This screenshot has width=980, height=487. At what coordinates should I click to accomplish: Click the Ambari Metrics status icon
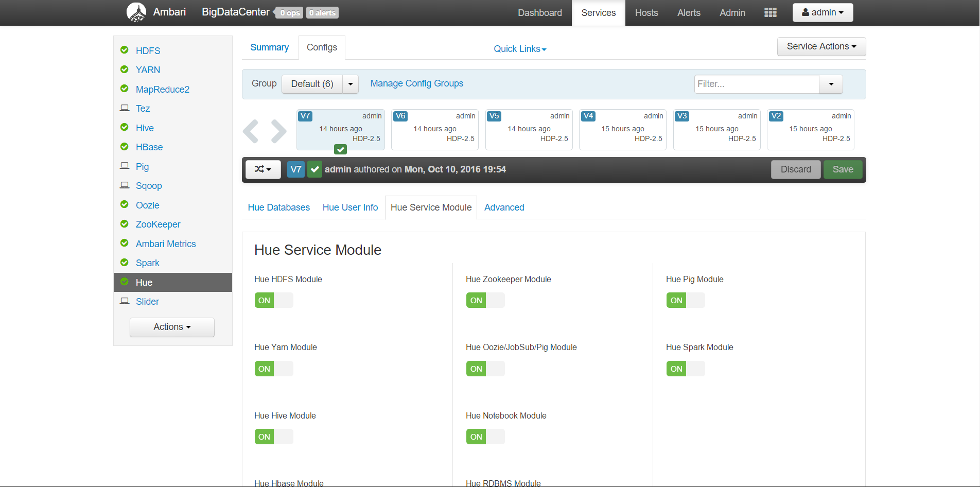click(124, 242)
